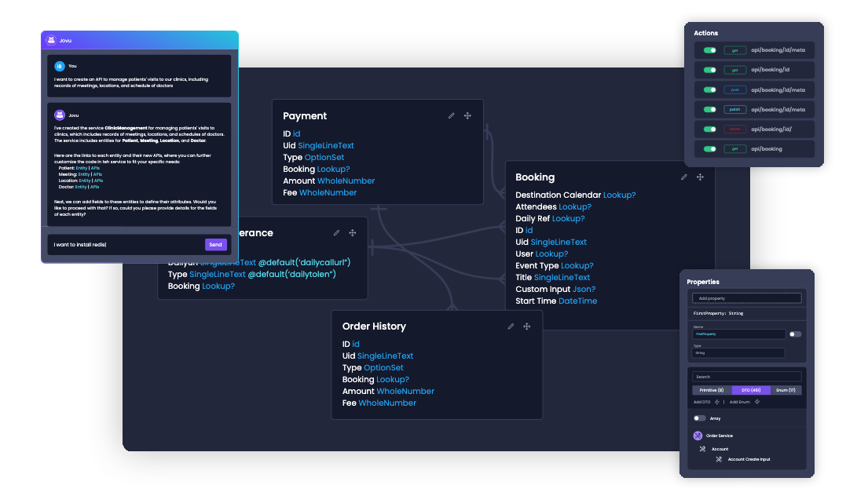The image size is (868, 496).
Task: Click the icon beside Account Create Input
Action: (719, 459)
